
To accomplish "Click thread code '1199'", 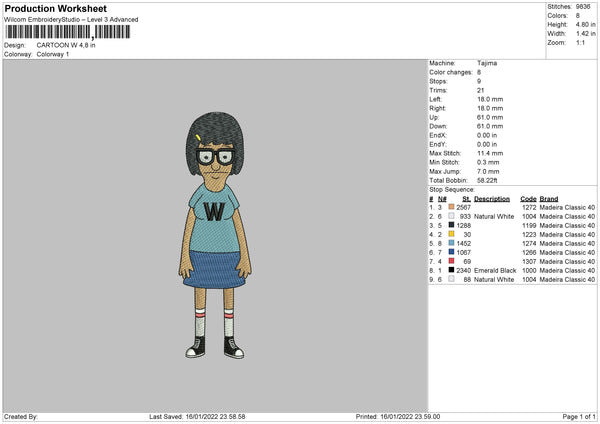I will (529, 225).
